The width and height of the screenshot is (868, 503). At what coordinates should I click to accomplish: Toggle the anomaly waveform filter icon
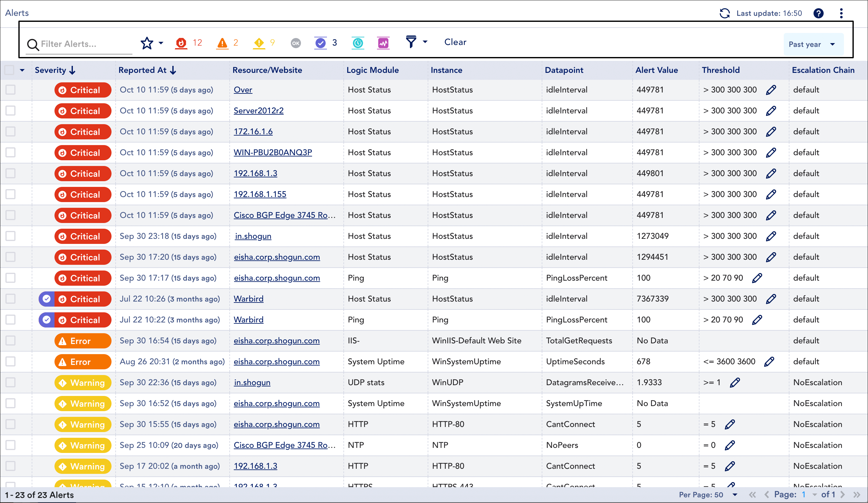point(383,43)
